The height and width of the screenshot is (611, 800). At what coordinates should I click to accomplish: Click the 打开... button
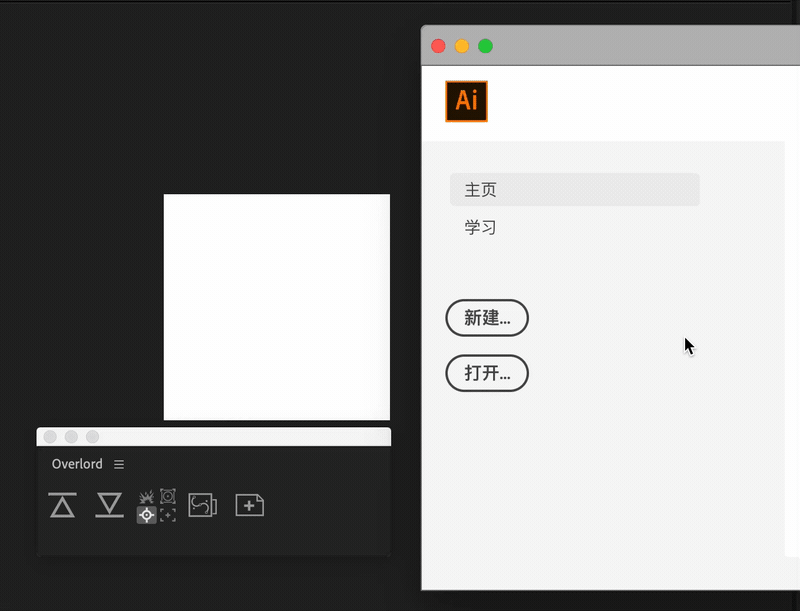click(x=487, y=373)
